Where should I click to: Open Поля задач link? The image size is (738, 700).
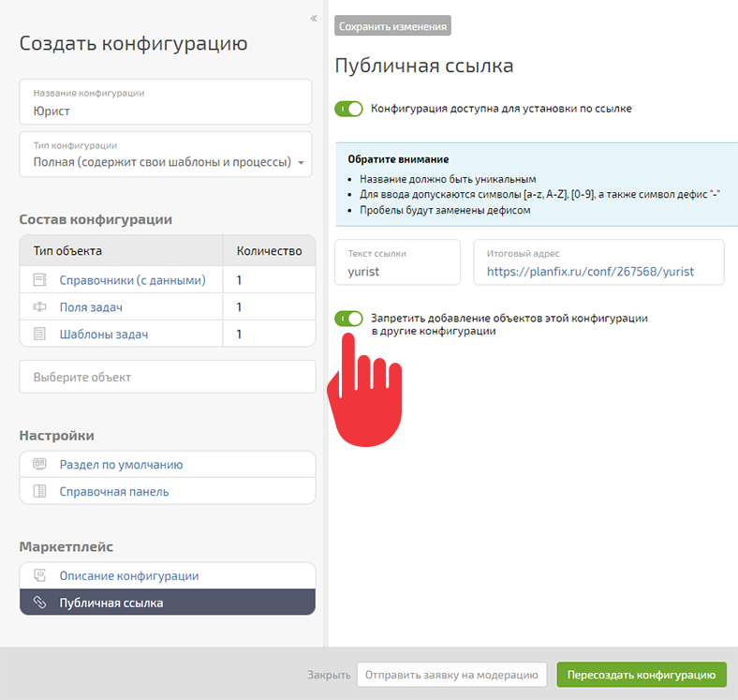pyautogui.click(x=91, y=307)
